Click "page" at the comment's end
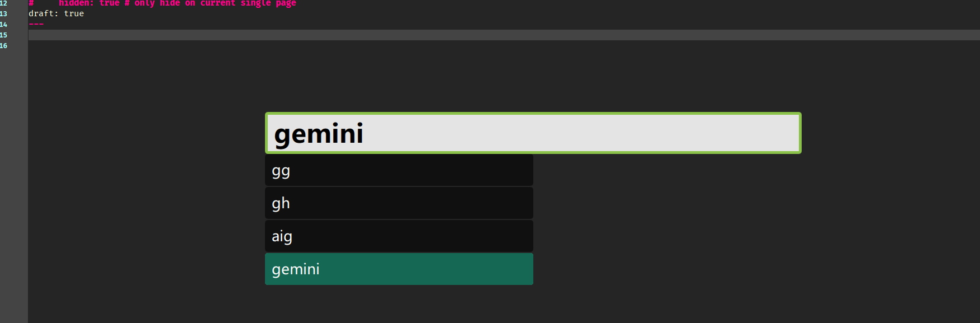The width and height of the screenshot is (980, 323). click(x=286, y=3)
